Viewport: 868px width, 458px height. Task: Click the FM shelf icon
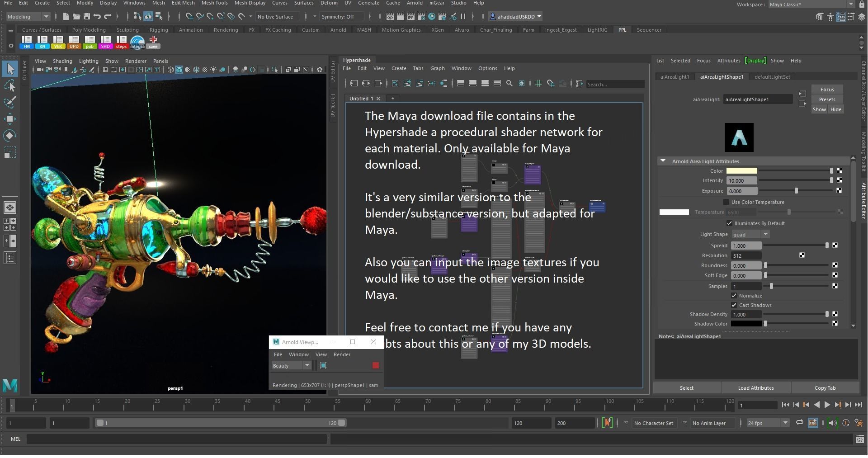click(x=27, y=42)
